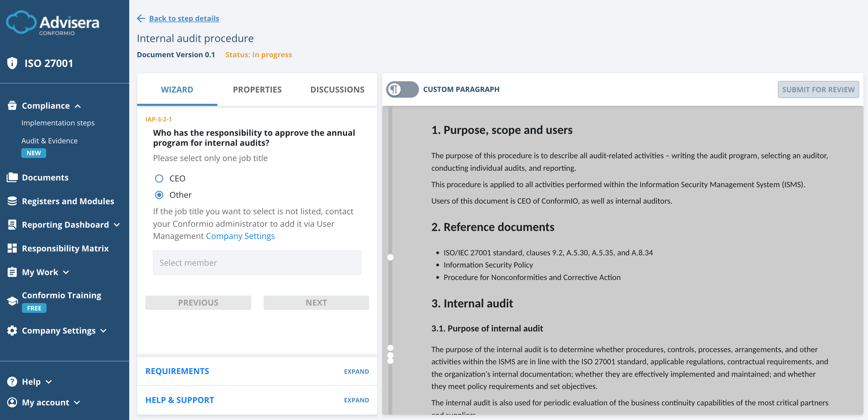The height and width of the screenshot is (420, 868).
Task: Click the Registers and Modules icon
Action: tap(12, 201)
